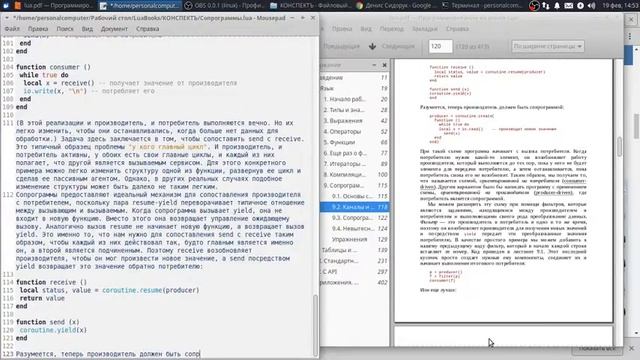The width and height of the screenshot is (640, 360).
Task: Select outline entry '6. Еще раз о ф...'
Action: tap(355, 153)
